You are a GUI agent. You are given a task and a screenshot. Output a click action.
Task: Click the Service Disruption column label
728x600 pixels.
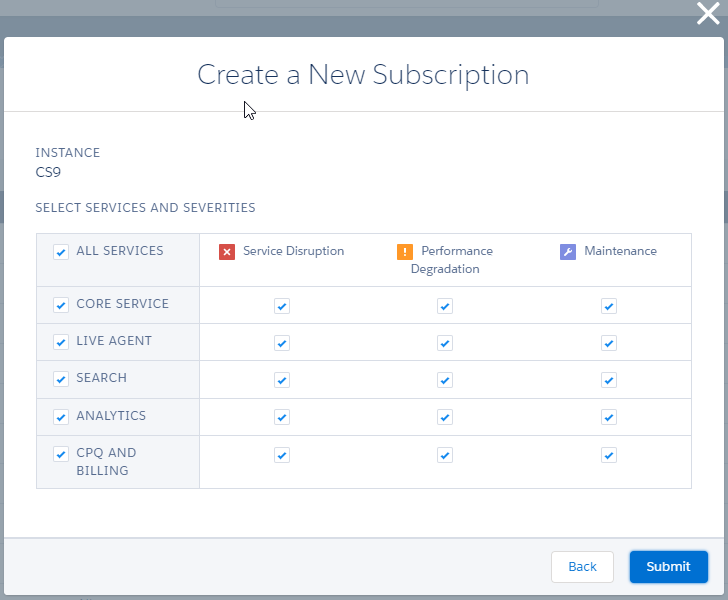(293, 251)
